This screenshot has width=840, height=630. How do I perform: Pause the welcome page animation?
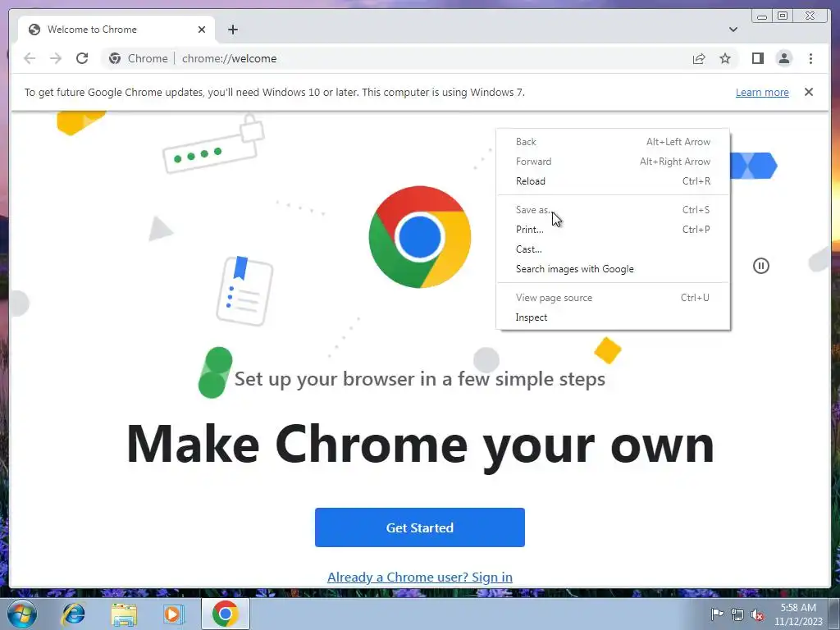coord(760,266)
